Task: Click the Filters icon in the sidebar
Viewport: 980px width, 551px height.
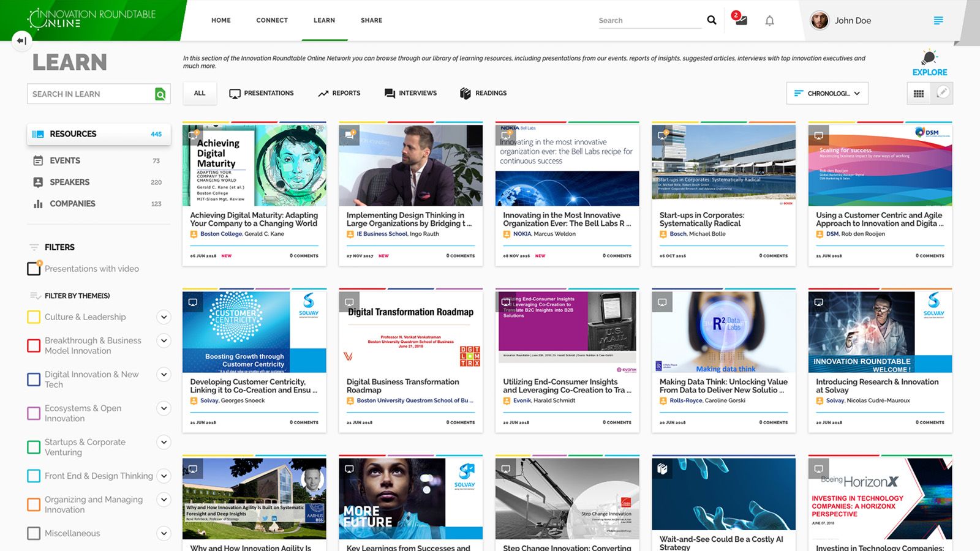Action: click(34, 247)
